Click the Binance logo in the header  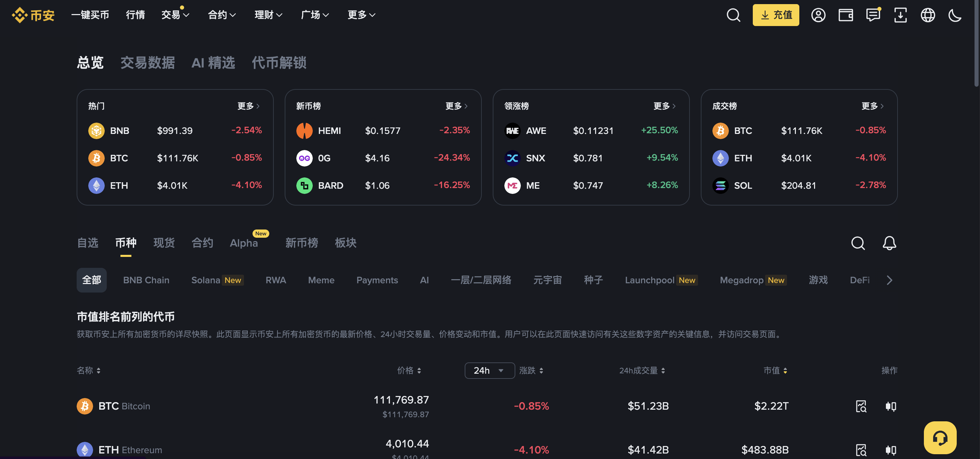point(33,15)
